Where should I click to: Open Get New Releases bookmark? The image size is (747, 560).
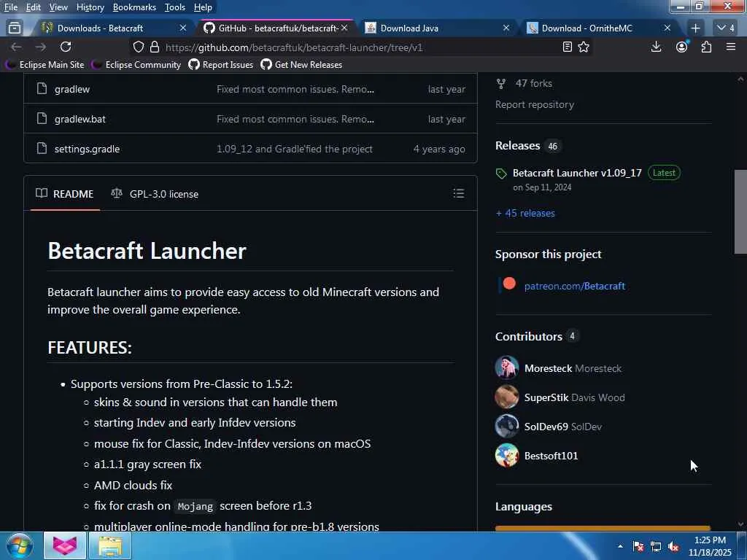(301, 65)
